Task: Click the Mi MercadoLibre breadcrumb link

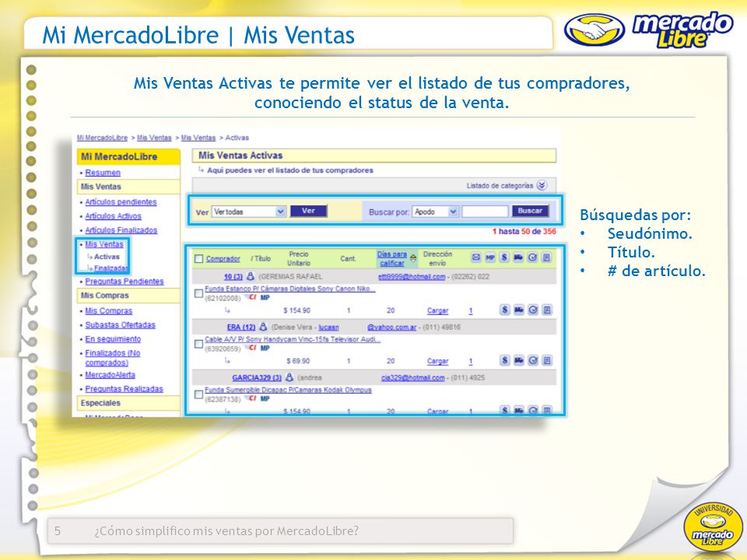Action: [x=103, y=138]
